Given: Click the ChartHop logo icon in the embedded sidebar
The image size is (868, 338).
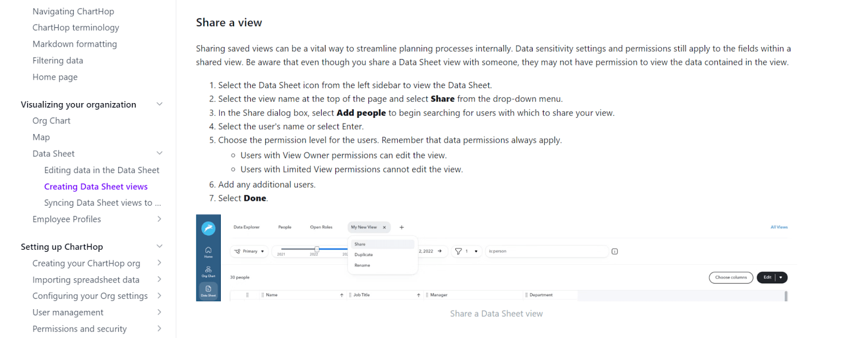Looking at the screenshot, I should pos(208,228).
